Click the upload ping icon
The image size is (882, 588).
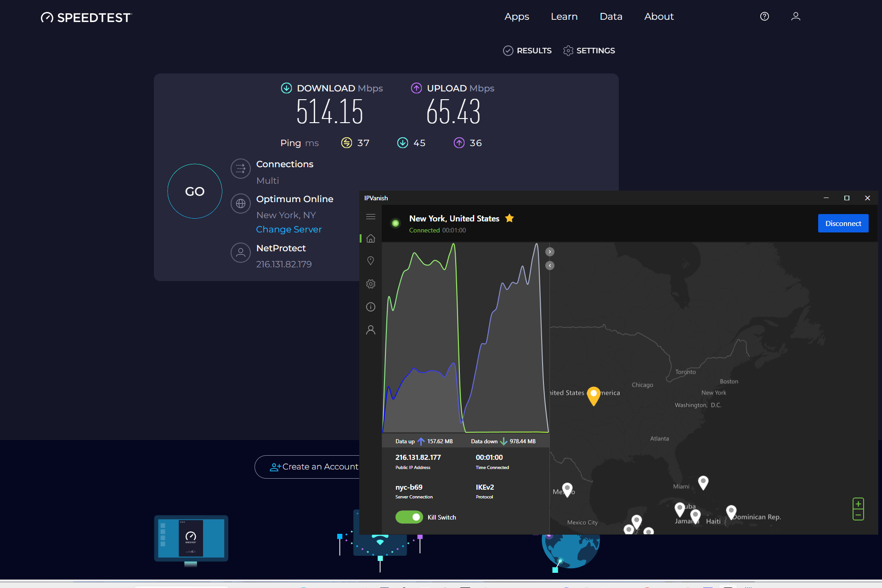tap(459, 143)
